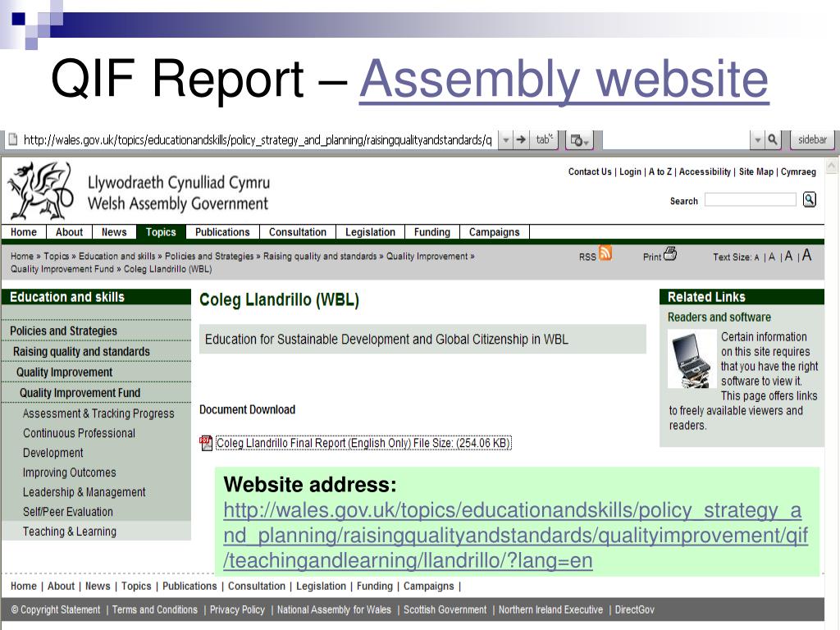The height and width of the screenshot is (630, 840).
Task: Select the Topics tab in main navigation
Action: pyautogui.click(x=161, y=232)
